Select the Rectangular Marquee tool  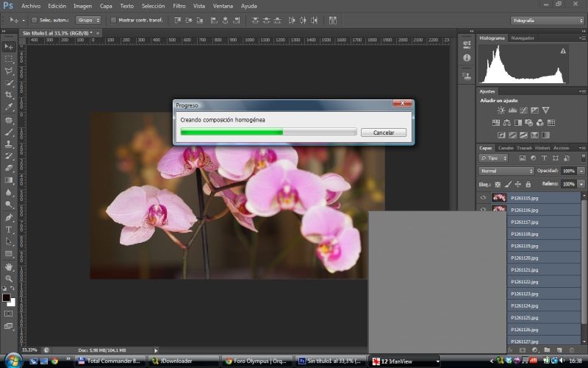tap(9, 59)
